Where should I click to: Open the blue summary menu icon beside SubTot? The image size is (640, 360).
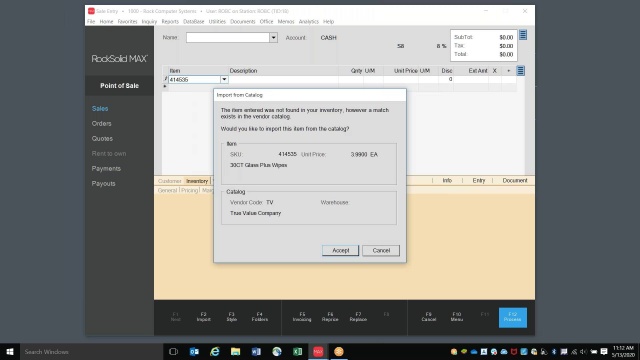coord(523,35)
